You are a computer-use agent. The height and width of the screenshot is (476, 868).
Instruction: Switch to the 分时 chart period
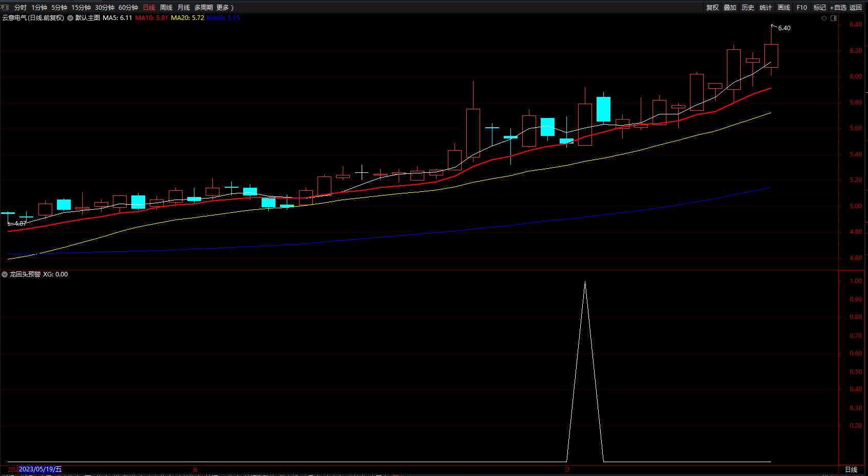click(21, 8)
